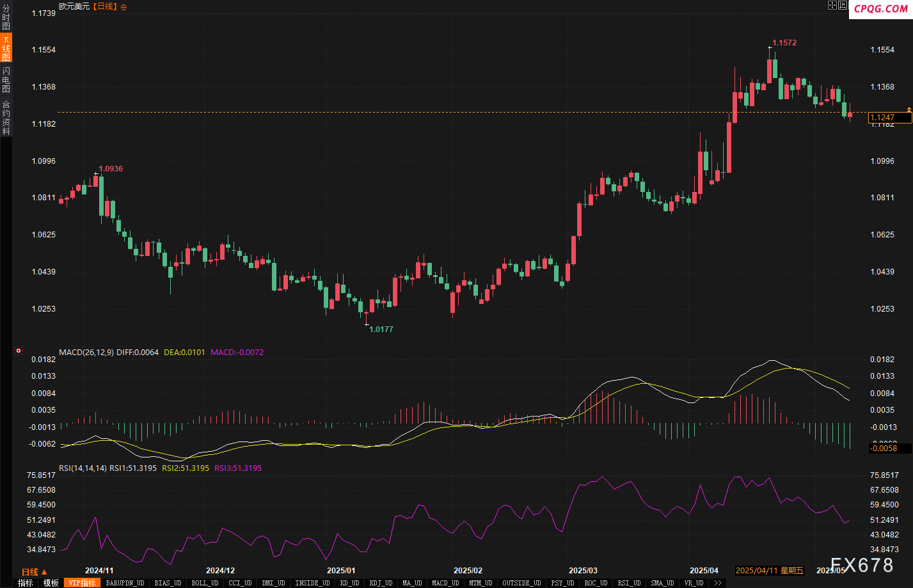Click the -0.0058 MACD value tag

click(890, 448)
